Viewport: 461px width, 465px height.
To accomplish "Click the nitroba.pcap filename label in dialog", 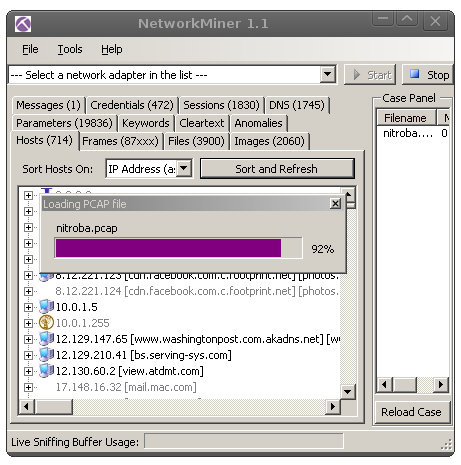I will tap(87, 228).
